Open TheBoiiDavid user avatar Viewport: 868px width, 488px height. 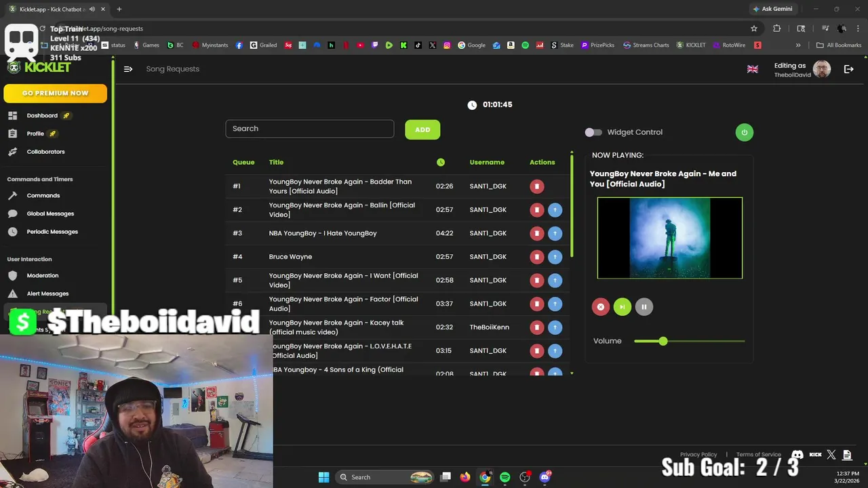[822, 69]
